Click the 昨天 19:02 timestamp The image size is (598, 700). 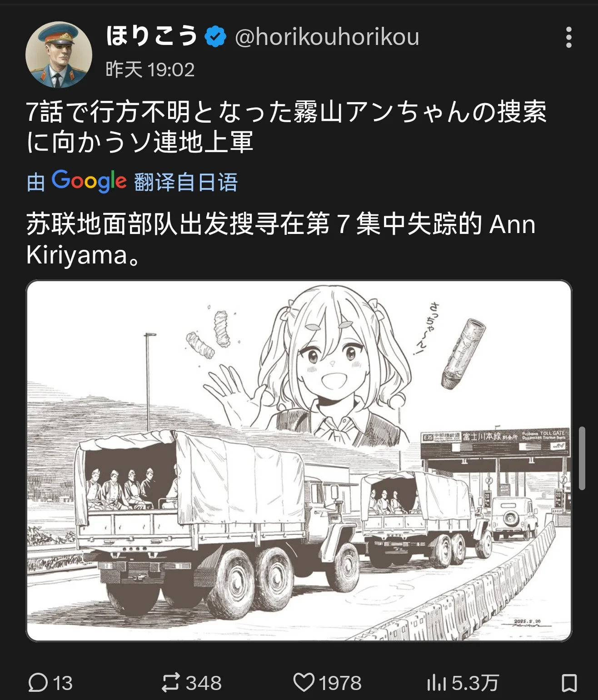click(150, 70)
